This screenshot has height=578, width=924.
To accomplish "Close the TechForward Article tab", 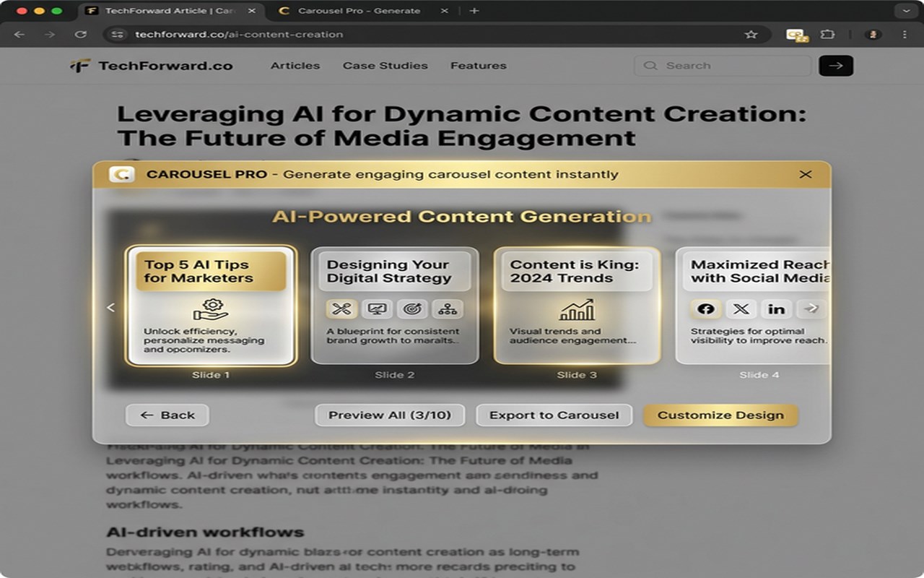I will [253, 11].
